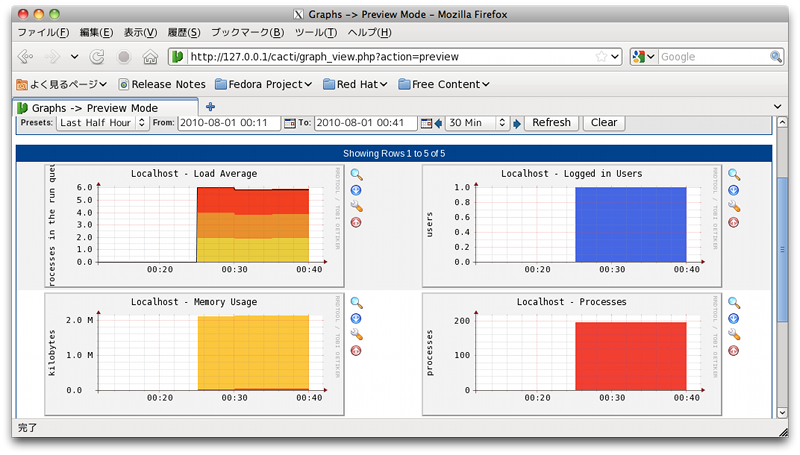Click Firefox Home button
This screenshot has height=455, width=800.
150,57
